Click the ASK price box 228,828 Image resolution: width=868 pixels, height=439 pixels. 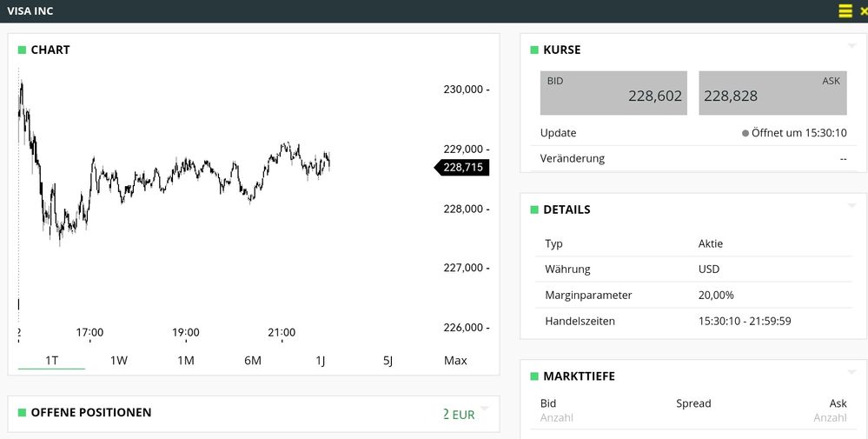point(772,93)
